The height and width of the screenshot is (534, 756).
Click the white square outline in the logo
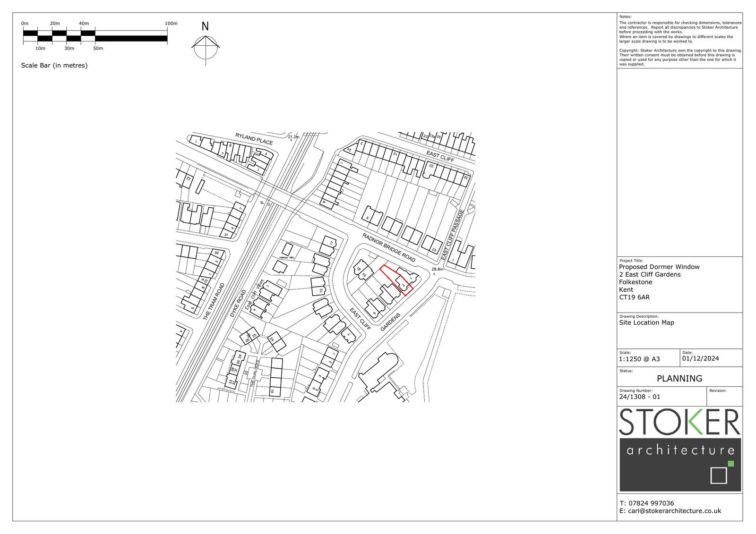coord(719,475)
